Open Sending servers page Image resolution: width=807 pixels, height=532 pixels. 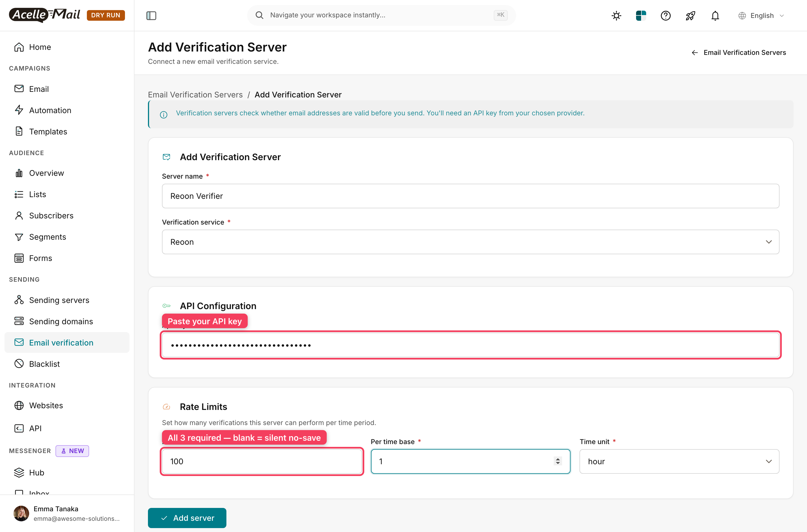67,300
